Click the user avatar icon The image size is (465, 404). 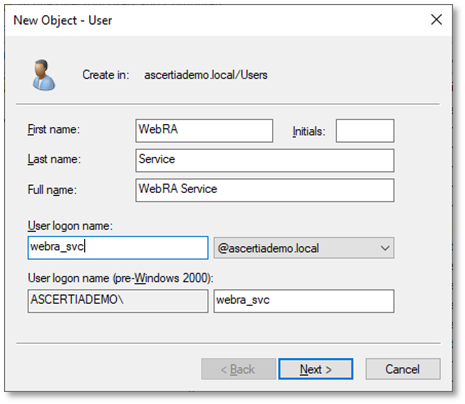click(x=44, y=75)
